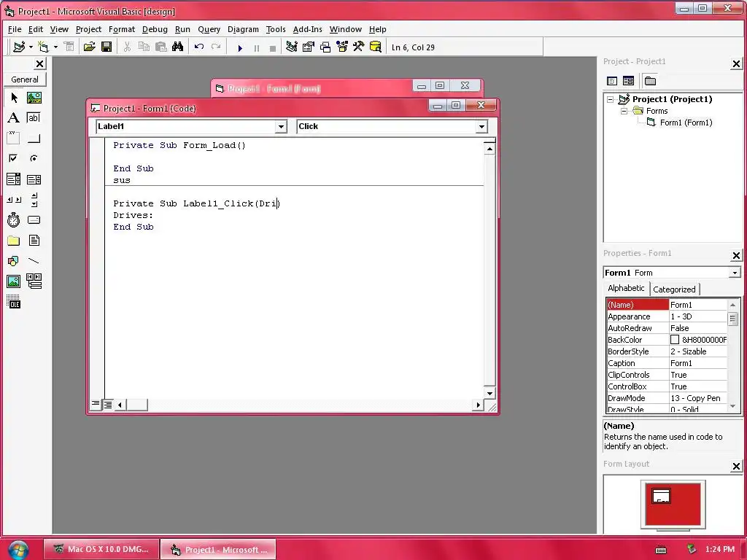Select the BorderStyle property row

tap(667, 351)
